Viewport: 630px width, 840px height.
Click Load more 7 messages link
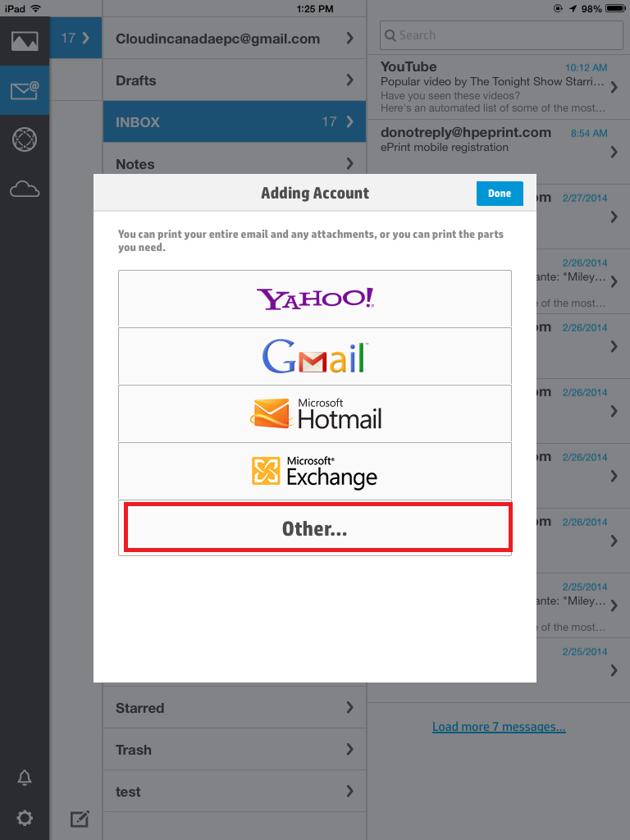coord(499,727)
